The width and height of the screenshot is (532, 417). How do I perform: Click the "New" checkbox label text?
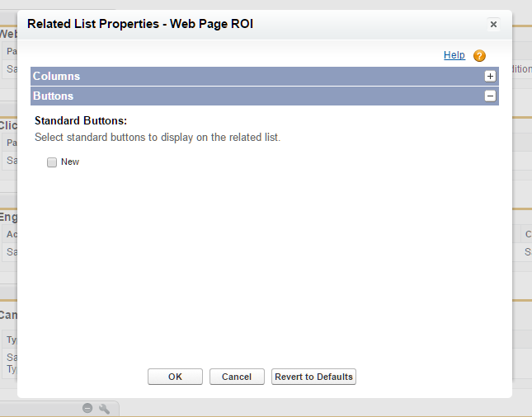pos(70,162)
